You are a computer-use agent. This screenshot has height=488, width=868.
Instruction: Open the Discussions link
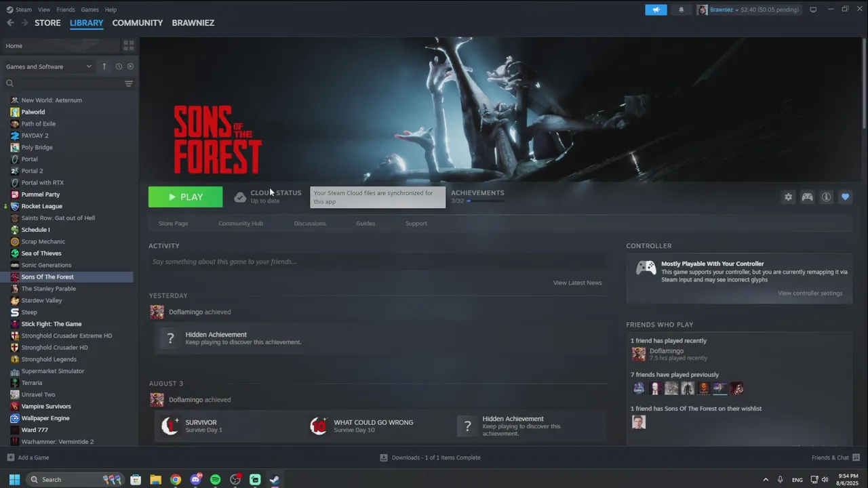coord(310,223)
